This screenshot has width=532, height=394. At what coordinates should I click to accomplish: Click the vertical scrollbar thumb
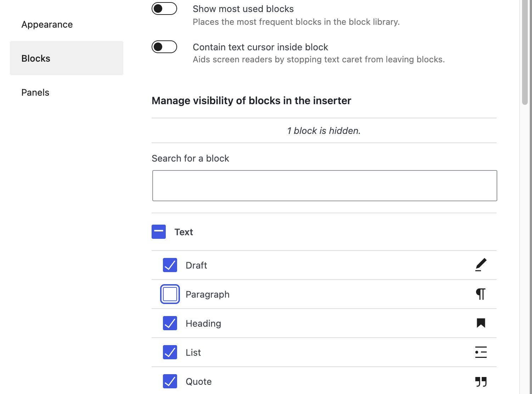coord(525,53)
